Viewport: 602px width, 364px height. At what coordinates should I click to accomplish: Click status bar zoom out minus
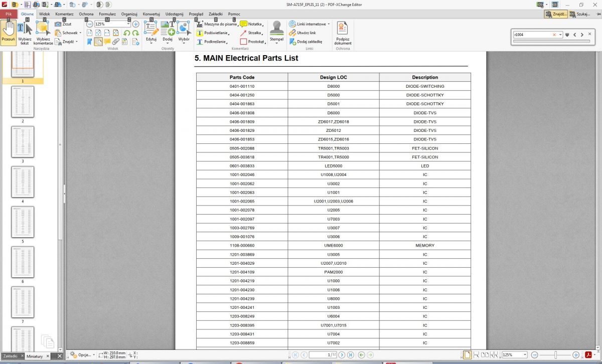[x=535, y=355]
